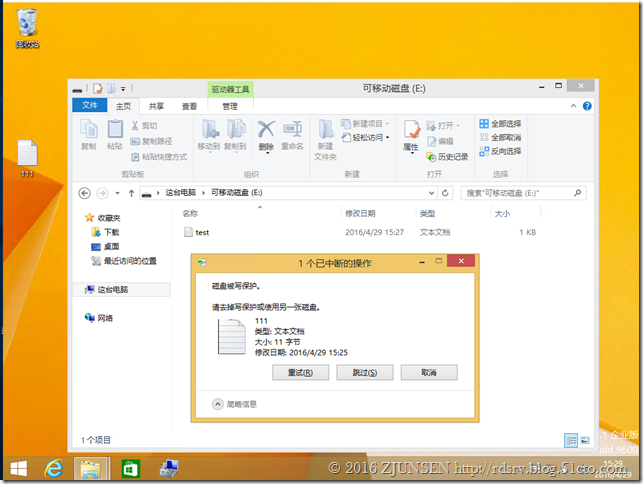Click the Cancel (取消) button in dialog

(x=429, y=372)
